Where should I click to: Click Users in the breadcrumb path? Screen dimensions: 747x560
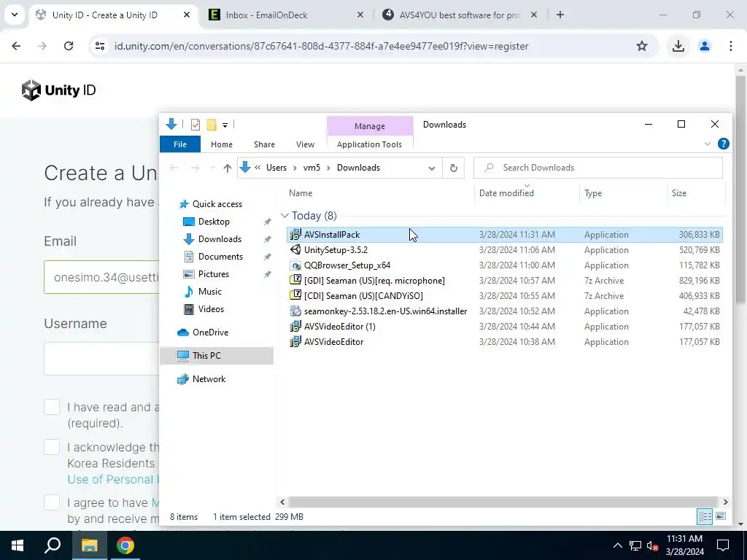pyautogui.click(x=276, y=168)
